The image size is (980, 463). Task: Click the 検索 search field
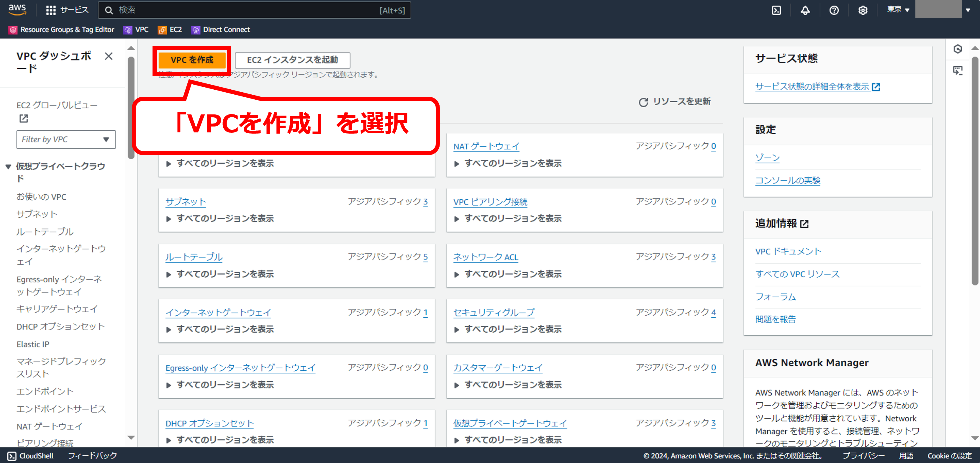pos(254,10)
